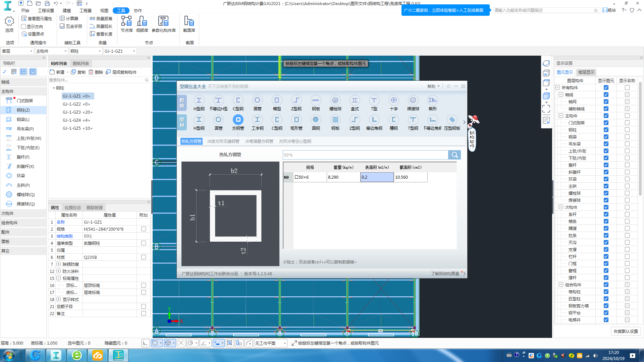Screen dimensions: 644x362
Task: Collapse 次构件 group in display settings
Action: (561, 207)
